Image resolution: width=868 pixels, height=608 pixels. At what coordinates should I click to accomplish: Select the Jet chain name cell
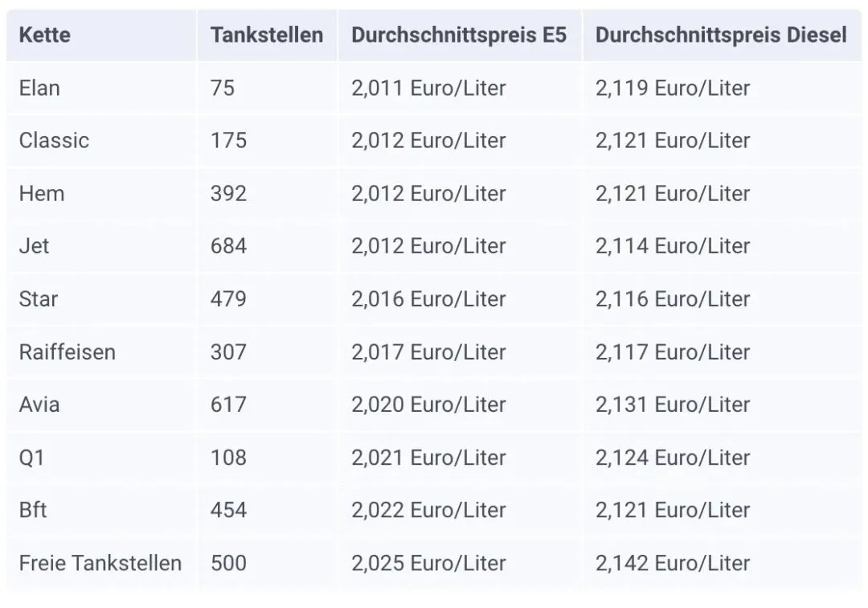34,246
